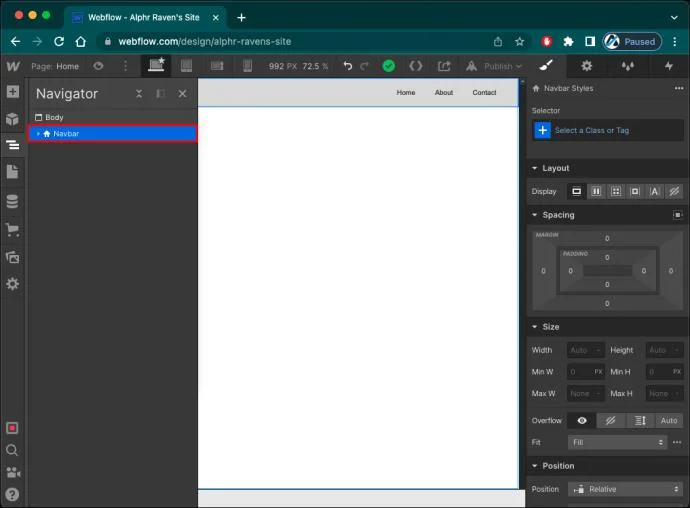Click the Height input field
Screen dimensions: 690x508
click(x=664, y=350)
